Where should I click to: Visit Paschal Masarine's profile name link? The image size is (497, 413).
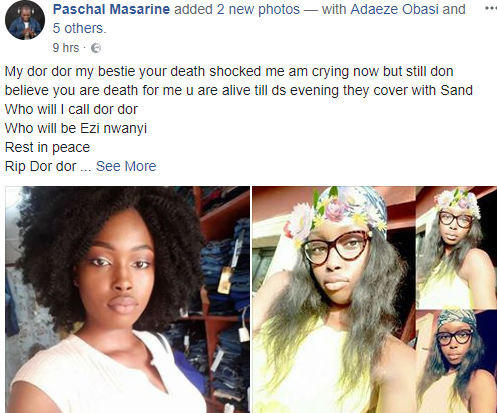click(x=111, y=9)
